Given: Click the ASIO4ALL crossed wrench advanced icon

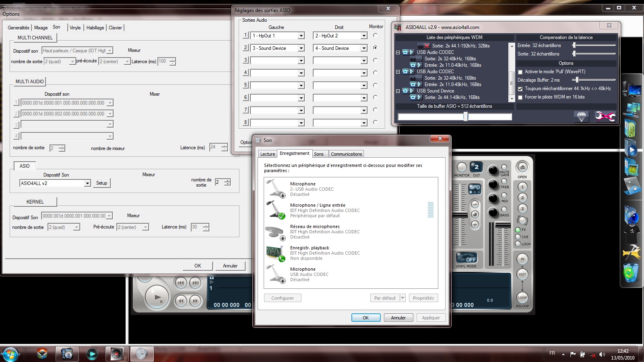Looking at the screenshot, I should [605, 117].
